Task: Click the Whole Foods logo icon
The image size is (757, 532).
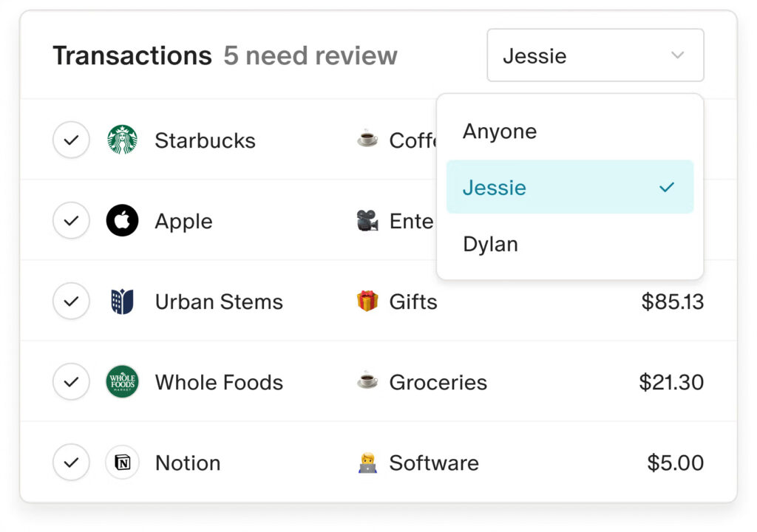Action: tap(122, 382)
